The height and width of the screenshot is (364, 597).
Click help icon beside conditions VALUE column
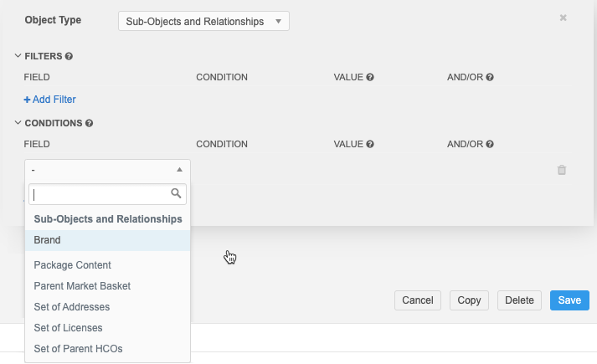(x=369, y=144)
